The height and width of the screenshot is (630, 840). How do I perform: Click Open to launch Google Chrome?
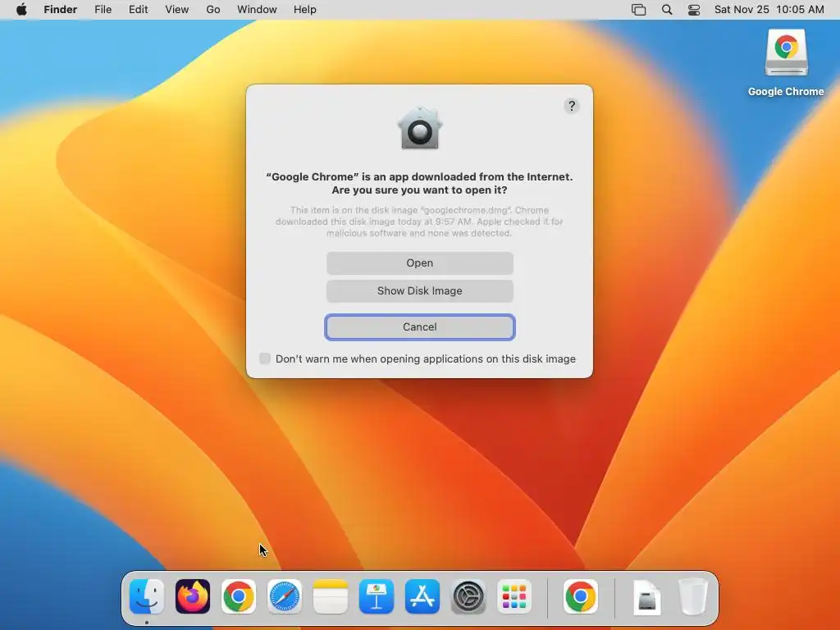420,263
